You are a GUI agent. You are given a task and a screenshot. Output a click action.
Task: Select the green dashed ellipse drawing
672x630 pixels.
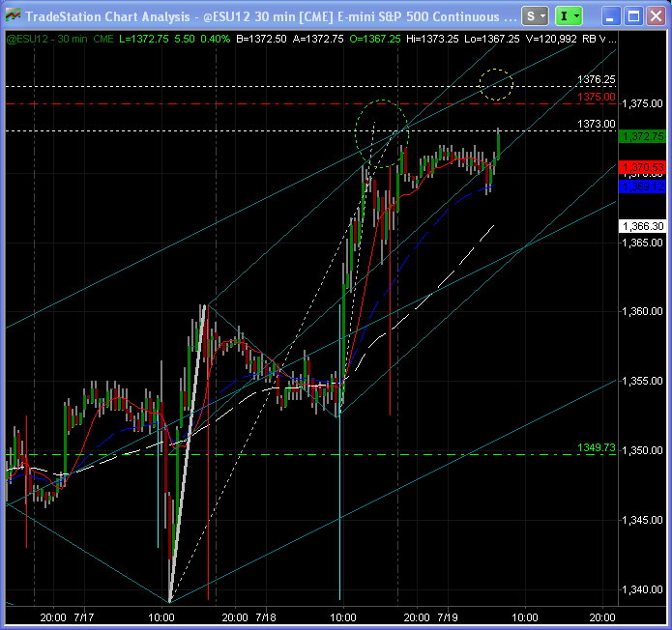tap(381, 133)
